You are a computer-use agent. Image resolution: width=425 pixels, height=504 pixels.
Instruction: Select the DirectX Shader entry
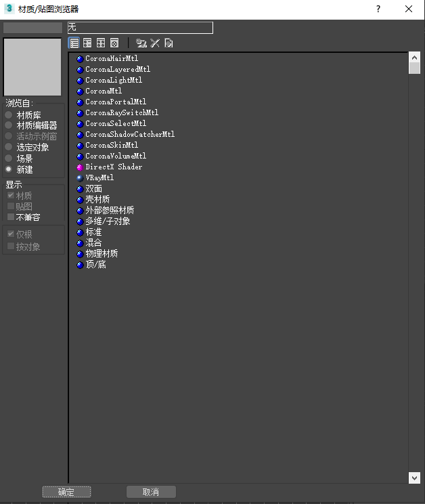tap(114, 167)
